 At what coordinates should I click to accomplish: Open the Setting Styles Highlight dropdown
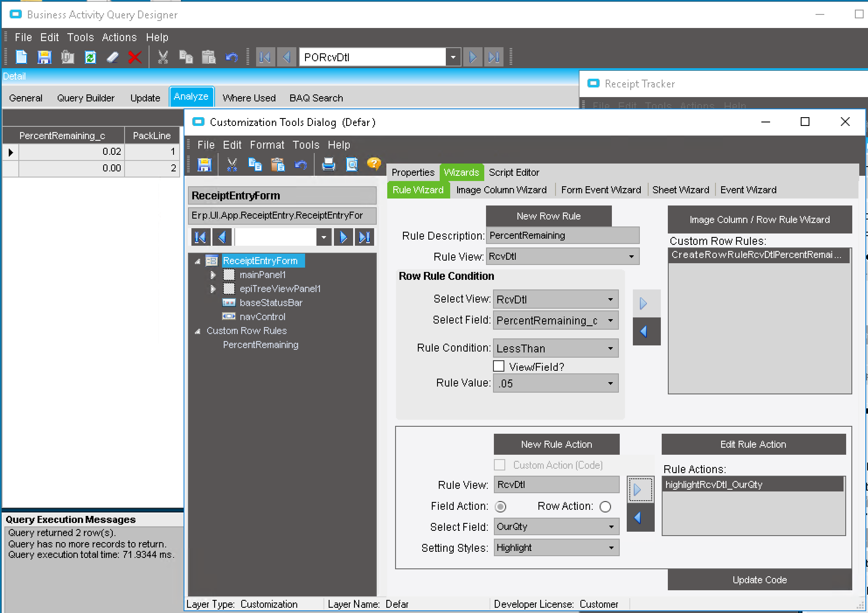click(x=611, y=547)
